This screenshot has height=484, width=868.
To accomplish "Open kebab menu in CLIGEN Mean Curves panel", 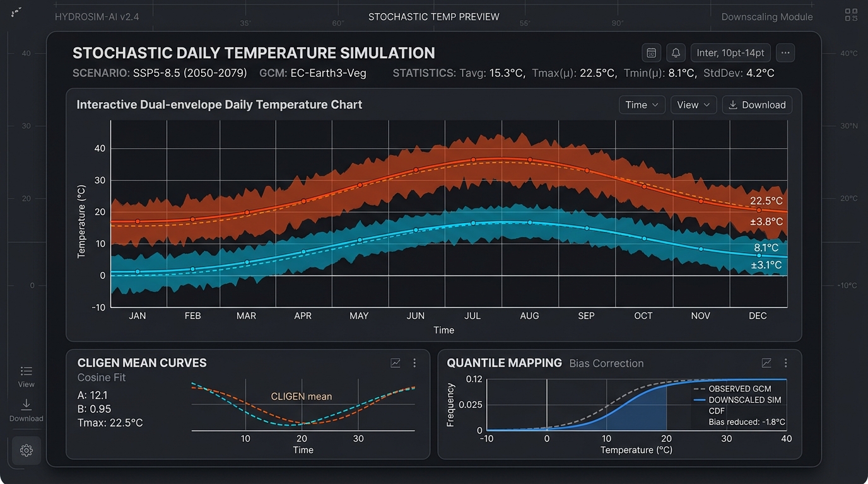I will (x=414, y=363).
